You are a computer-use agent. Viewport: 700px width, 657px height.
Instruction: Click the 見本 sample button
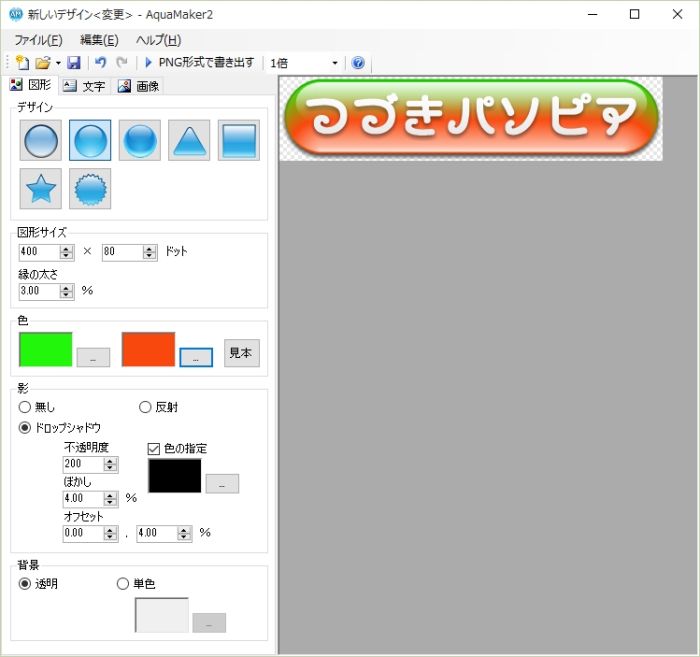click(x=241, y=353)
